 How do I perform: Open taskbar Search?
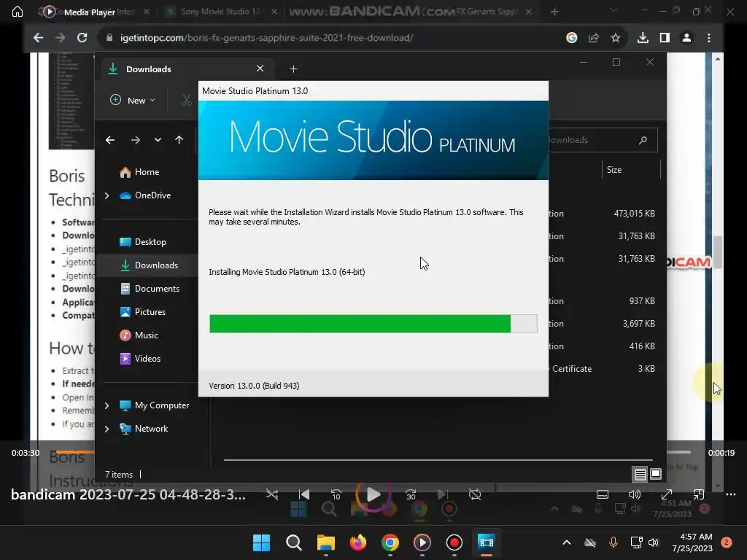[293, 542]
